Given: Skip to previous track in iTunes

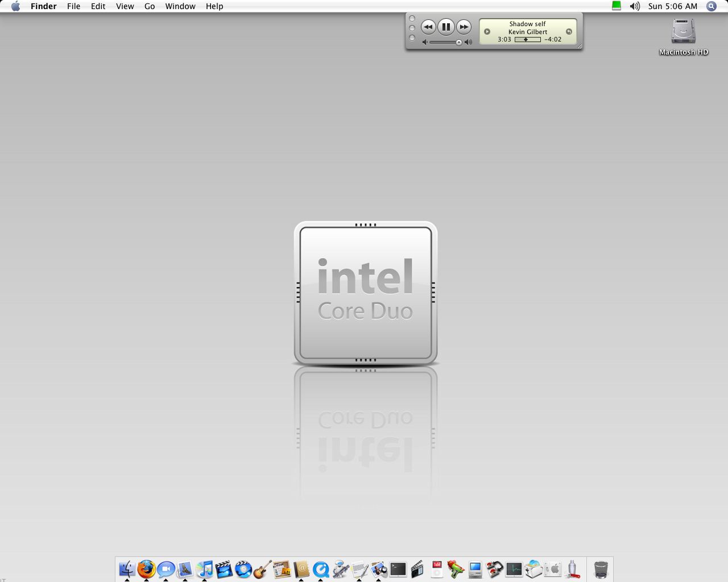Looking at the screenshot, I should pos(428,27).
